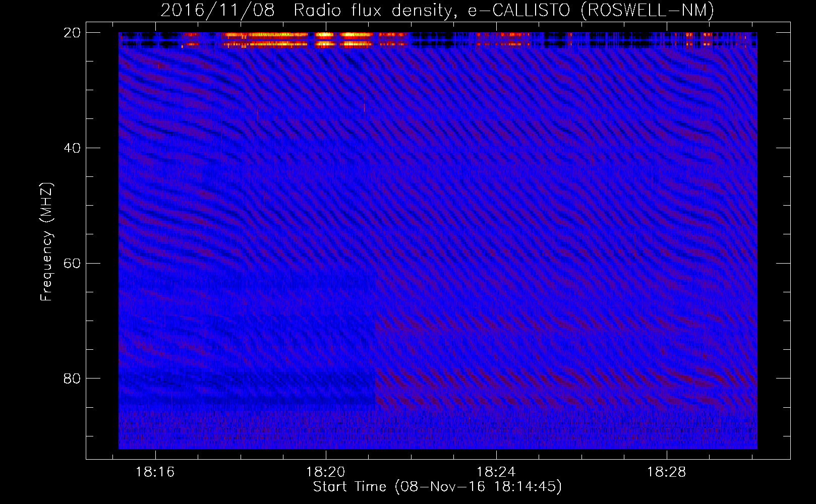
Task: Click the time tick label '18:28'
Action: [667, 472]
